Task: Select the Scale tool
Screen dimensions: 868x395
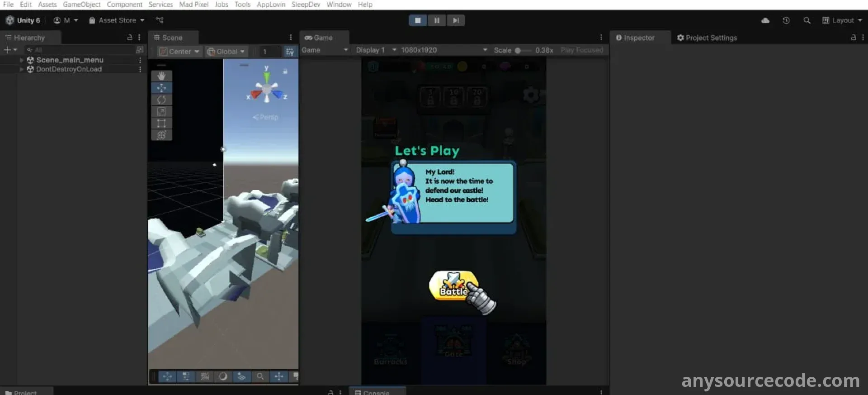Action: [161, 111]
